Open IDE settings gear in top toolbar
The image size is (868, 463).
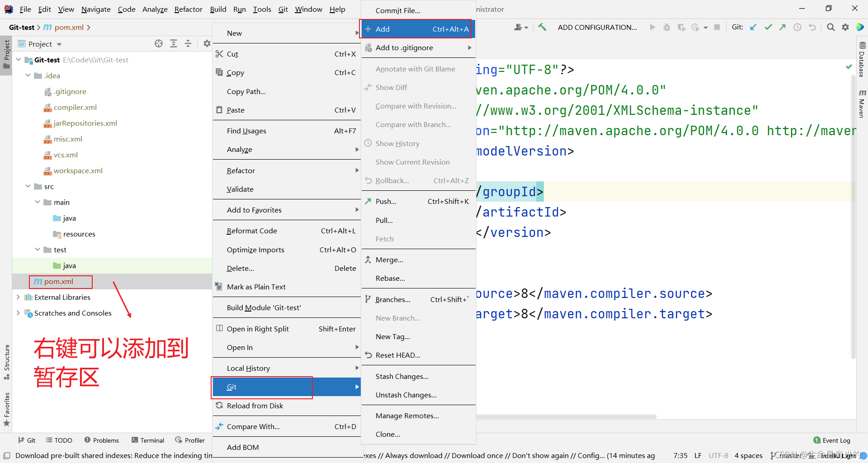pyautogui.click(x=845, y=27)
